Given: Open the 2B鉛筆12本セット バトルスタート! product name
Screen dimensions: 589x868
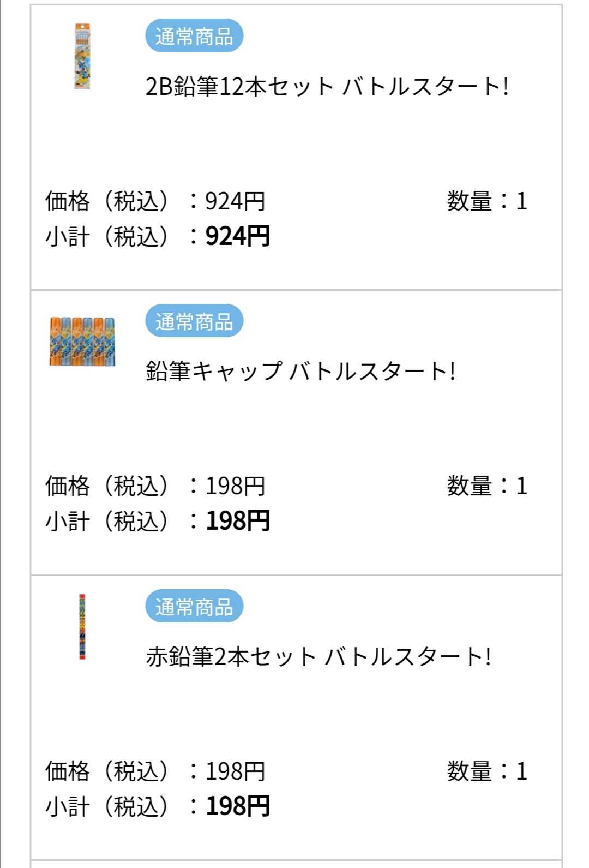Looking at the screenshot, I should 327,87.
